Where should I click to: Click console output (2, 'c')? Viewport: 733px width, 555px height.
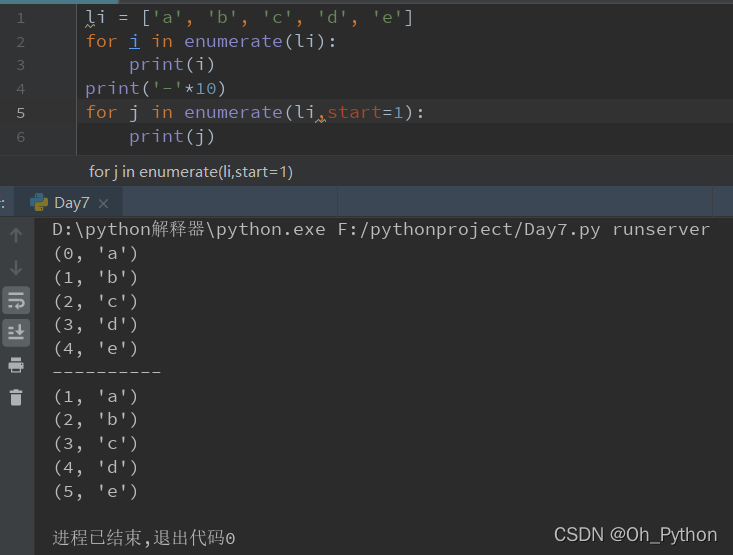(95, 302)
